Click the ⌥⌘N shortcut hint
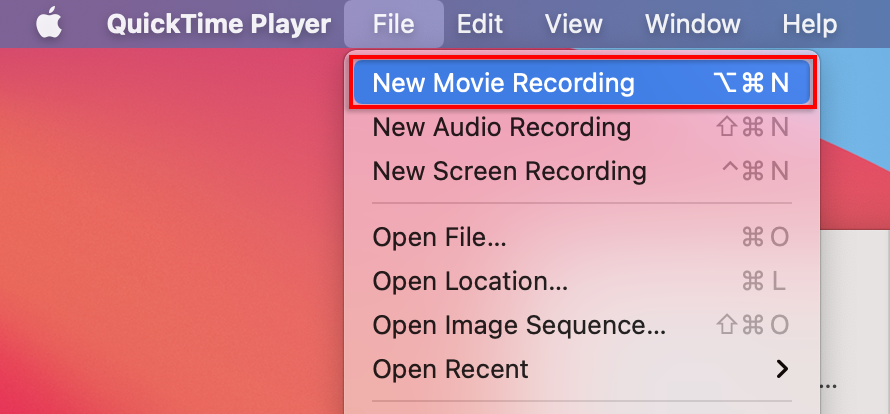 752,83
